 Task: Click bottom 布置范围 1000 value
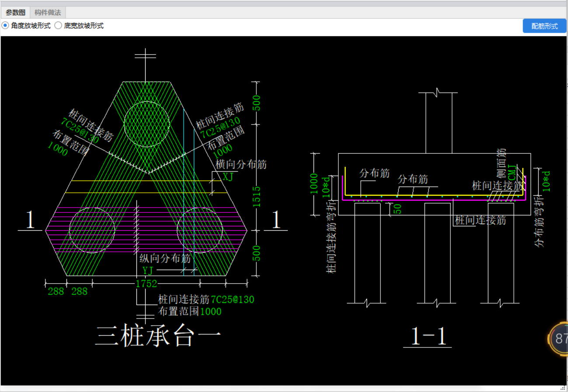pos(210,312)
